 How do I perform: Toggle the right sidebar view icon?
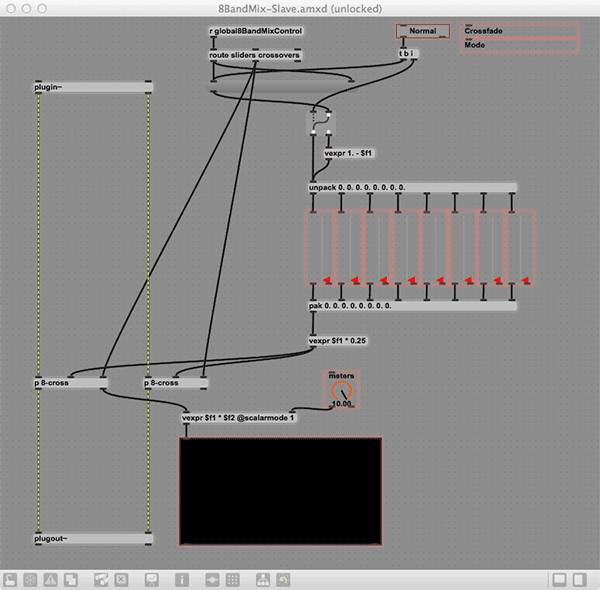tap(579, 580)
